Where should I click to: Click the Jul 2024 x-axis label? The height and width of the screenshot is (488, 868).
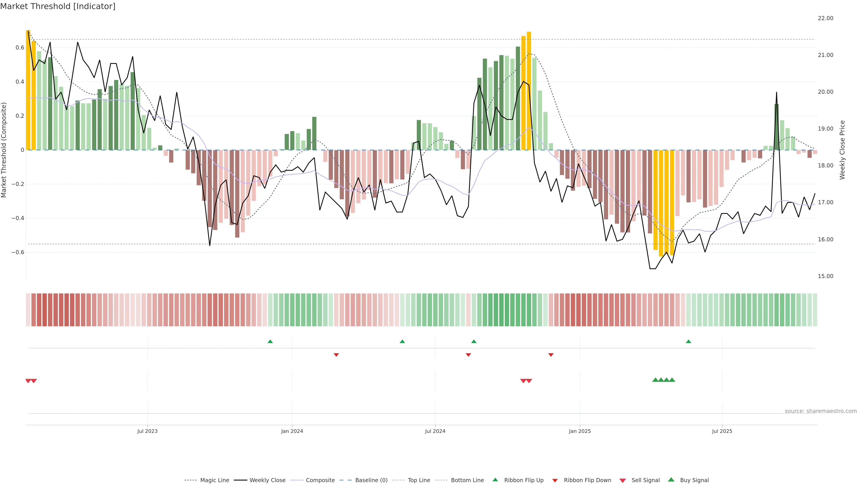(x=435, y=431)
